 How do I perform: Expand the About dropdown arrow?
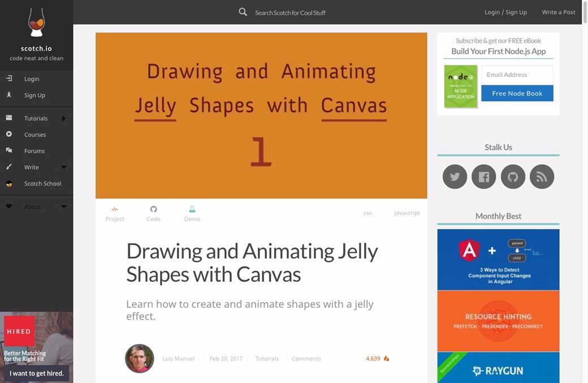pos(64,207)
